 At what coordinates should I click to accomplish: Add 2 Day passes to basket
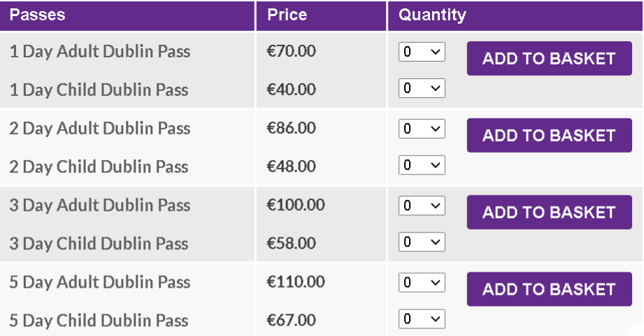(549, 135)
